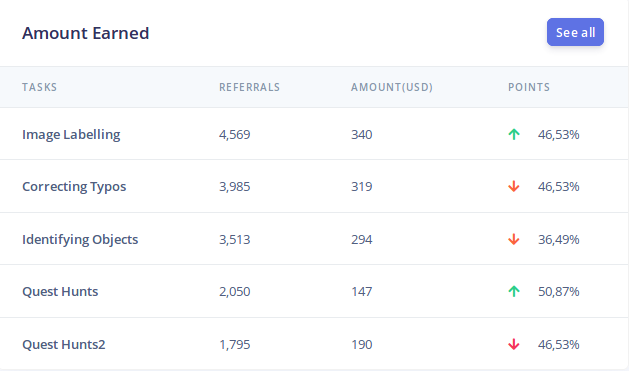Viewport: 629px width, 371px height.
Task: Open the Identifying Objects task
Action: click(80, 239)
